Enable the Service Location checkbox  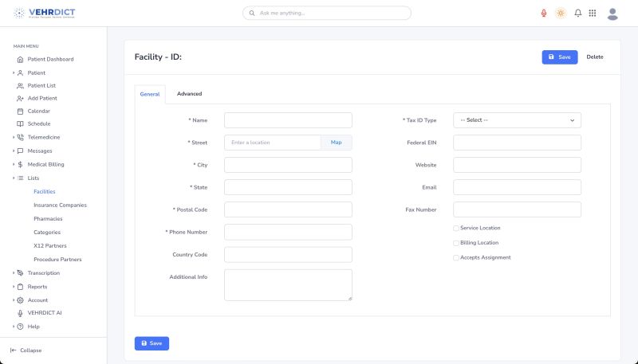click(x=456, y=228)
